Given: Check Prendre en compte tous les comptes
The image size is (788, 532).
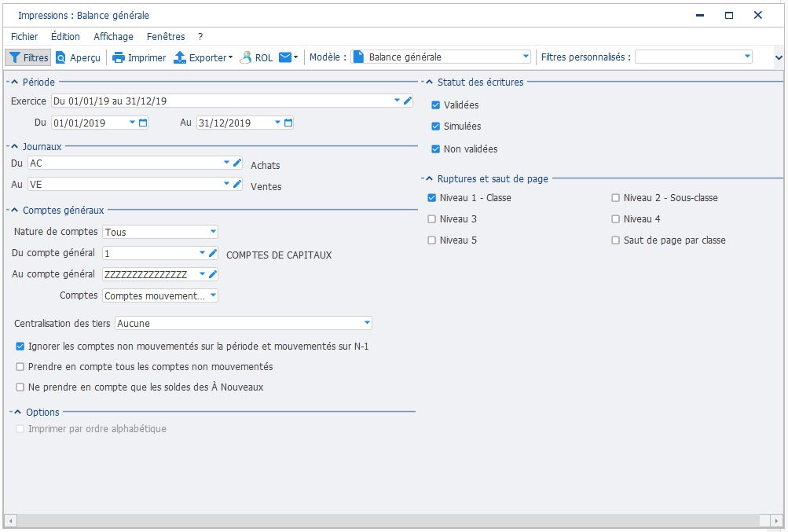Looking at the screenshot, I should [20, 366].
